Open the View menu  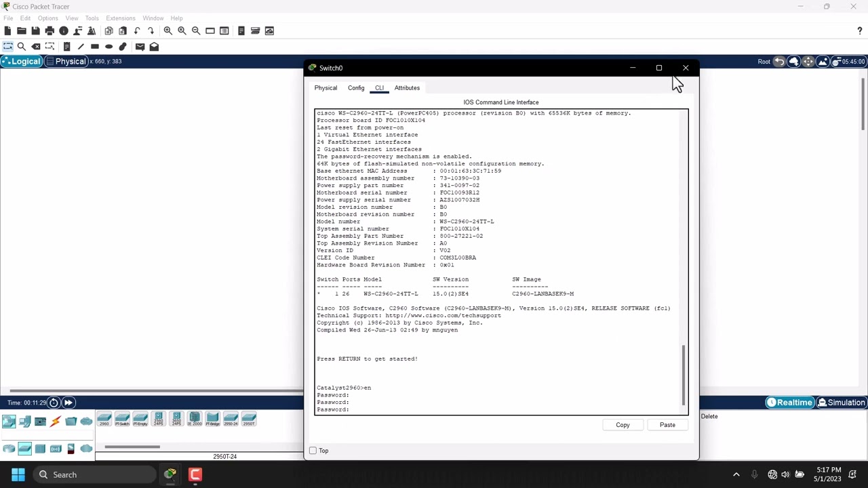click(71, 18)
